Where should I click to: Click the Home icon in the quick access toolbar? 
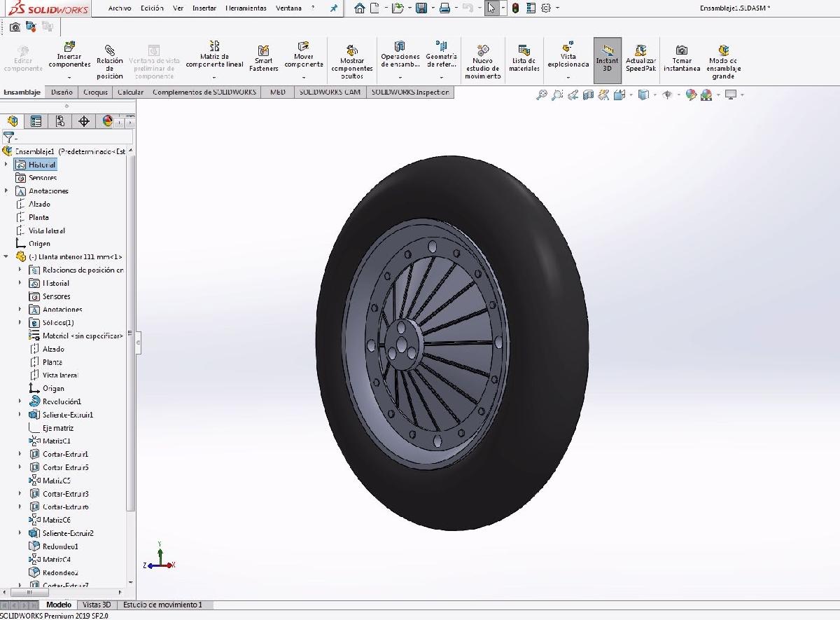[x=360, y=8]
